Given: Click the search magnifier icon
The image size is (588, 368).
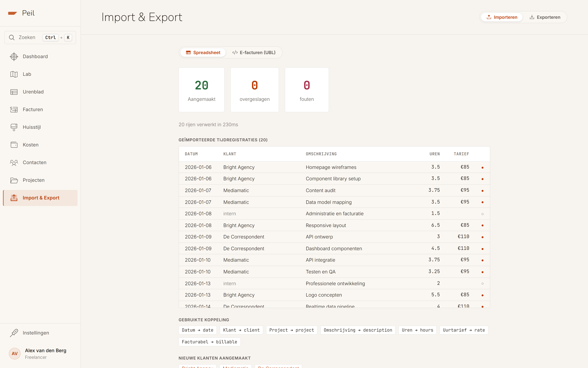Looking at the screenshot, I should point(12,38).
